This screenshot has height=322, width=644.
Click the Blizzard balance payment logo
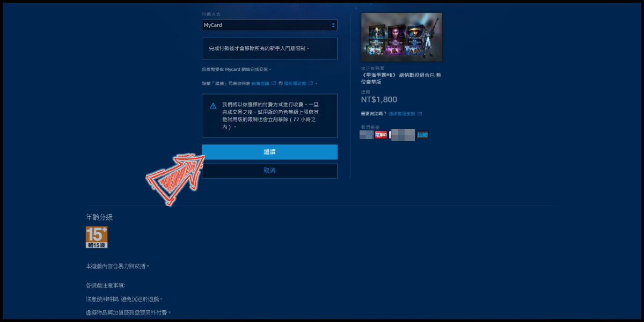(x=423, y=135)
